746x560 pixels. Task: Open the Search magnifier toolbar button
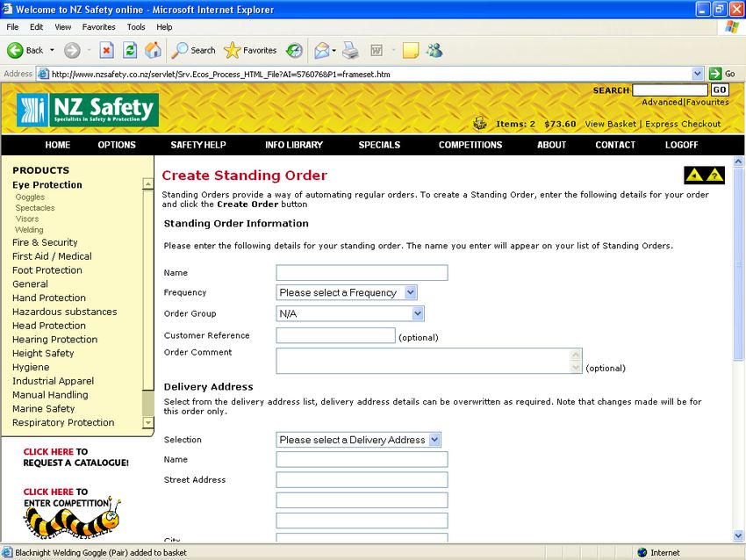[194, 50]
